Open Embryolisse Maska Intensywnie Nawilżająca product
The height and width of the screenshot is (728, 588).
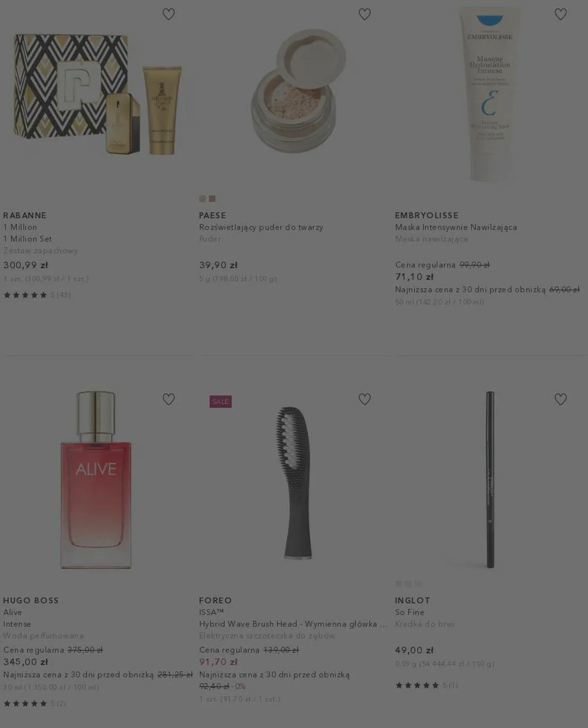(456, 227)
